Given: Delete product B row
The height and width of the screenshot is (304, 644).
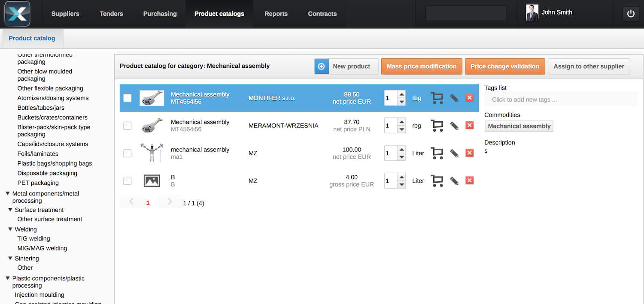Looking at the screenshot, I should tap(469, 181).
